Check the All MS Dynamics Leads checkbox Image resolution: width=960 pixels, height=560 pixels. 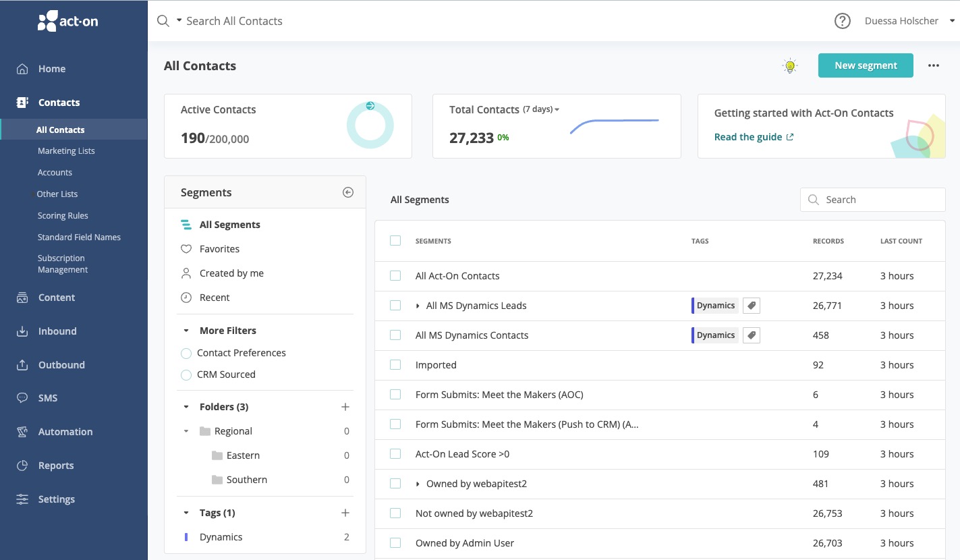395,306
